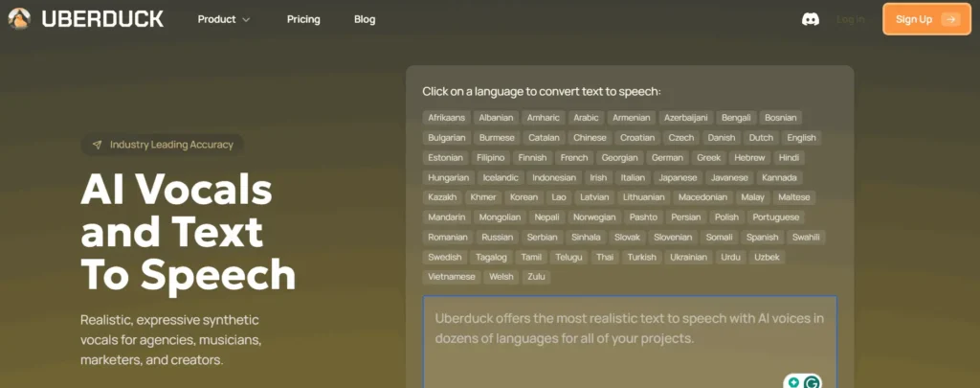Select Filipino language
This screenshot has width=980, height=388.
[x=491, y=158]
